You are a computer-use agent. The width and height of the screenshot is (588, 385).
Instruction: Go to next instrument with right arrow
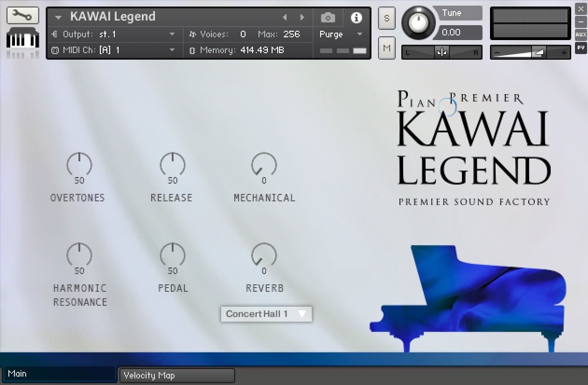coord(302,18)
